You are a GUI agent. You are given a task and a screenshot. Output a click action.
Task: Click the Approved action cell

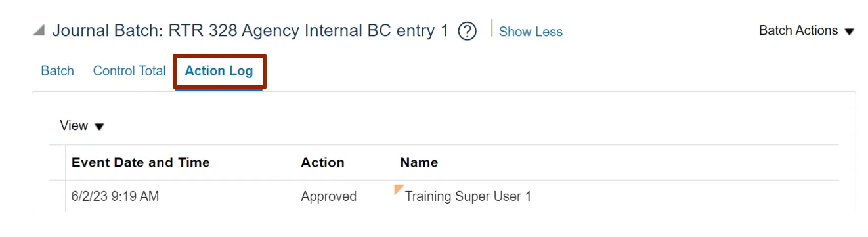tap(328, 196)
